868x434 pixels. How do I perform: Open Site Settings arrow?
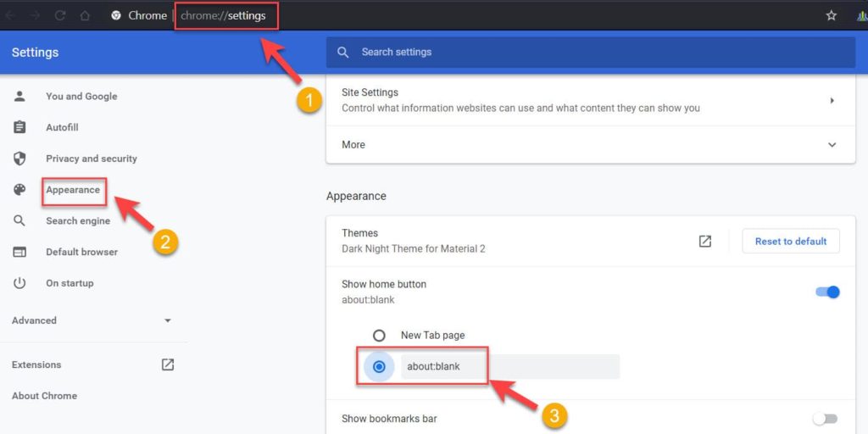click(832, 101)
